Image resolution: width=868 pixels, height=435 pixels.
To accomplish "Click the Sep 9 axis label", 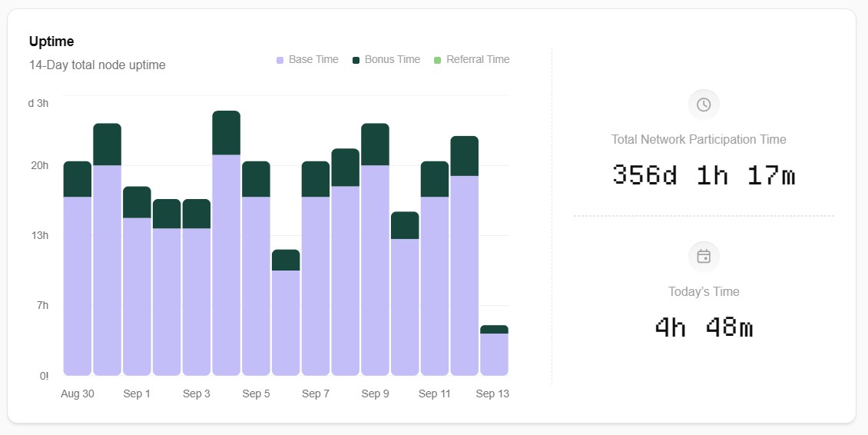I will point(376,393).
